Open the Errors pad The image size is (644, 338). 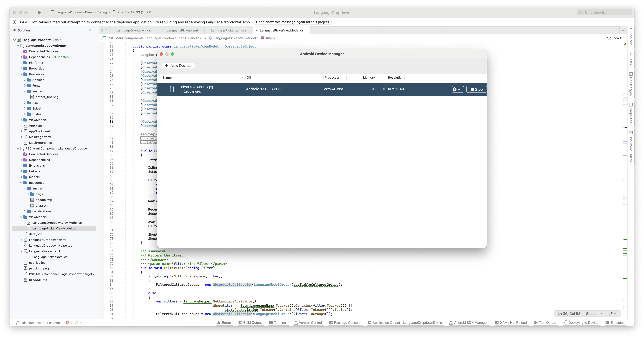pos(224,323)
